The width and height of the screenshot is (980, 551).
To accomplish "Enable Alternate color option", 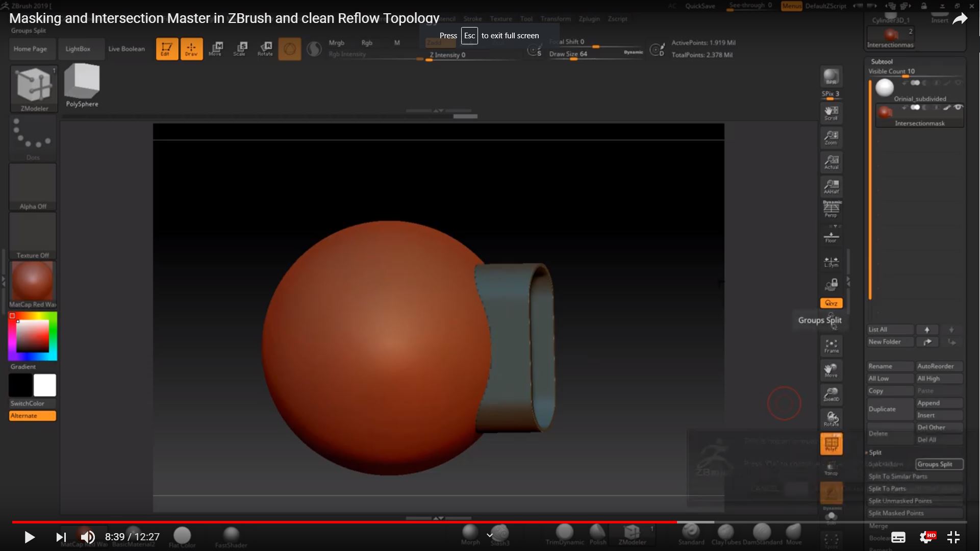I will pos(33,416).
